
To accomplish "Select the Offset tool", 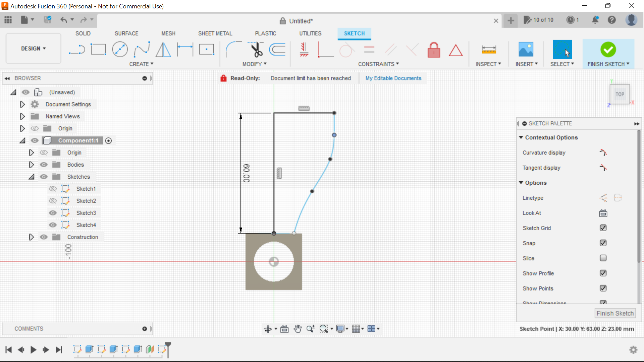I will [x=277, y=49].
